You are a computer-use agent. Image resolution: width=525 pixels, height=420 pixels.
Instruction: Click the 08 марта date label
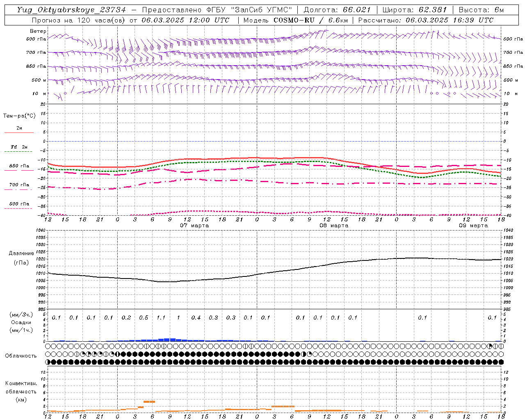334,226
